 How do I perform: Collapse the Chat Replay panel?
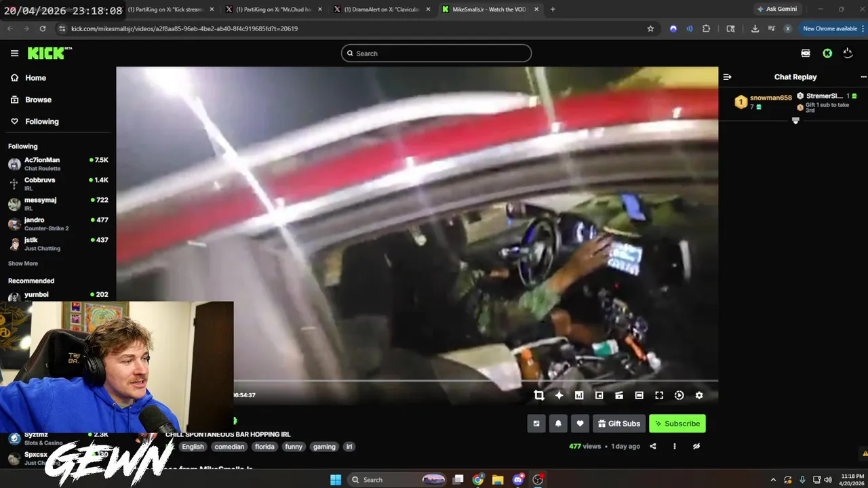(727, 77)
